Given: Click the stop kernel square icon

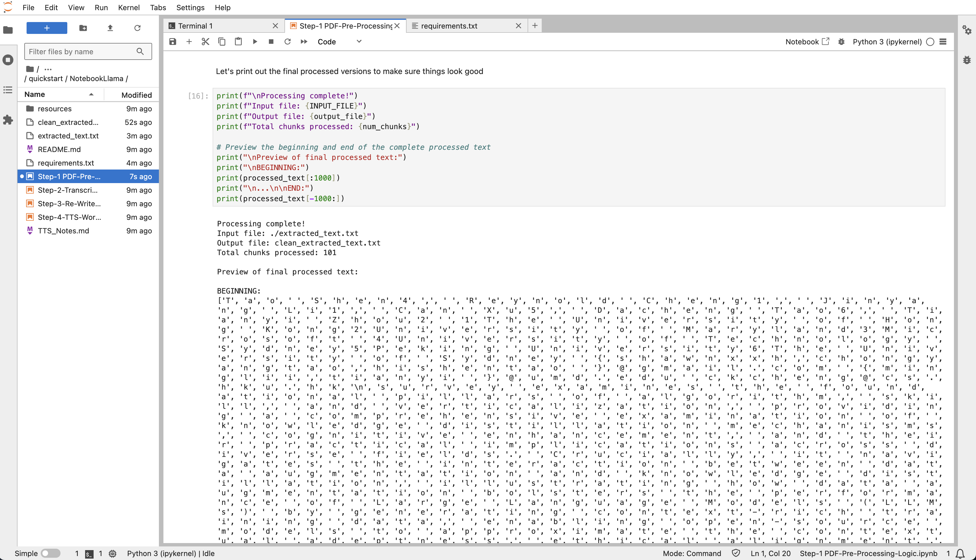Looking at the screenshot, I should coord(271,42).
